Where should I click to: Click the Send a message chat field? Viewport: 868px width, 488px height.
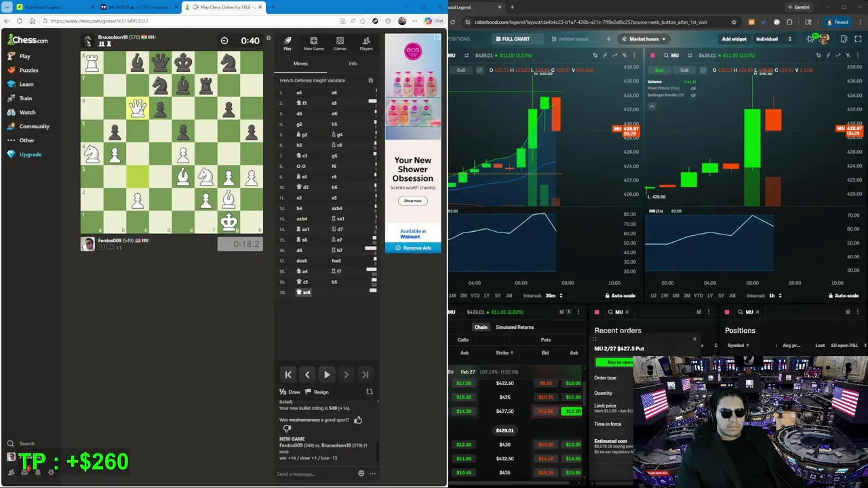[315, 474]
